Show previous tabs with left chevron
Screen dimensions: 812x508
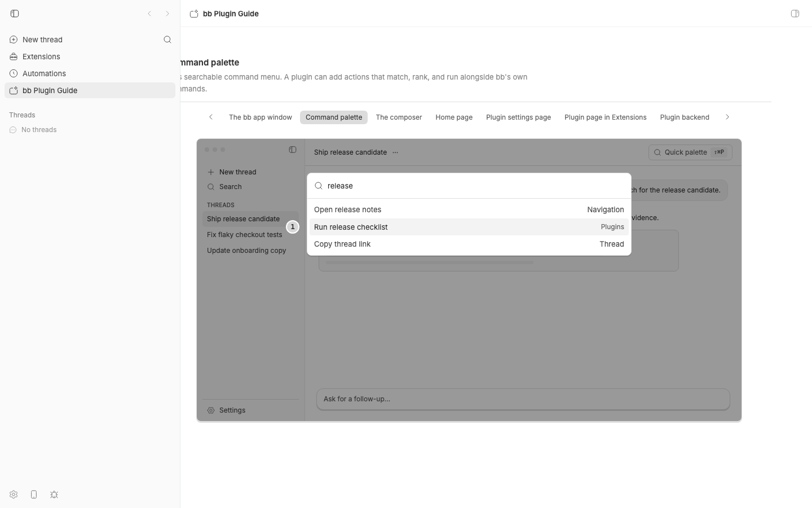[211, 117]
